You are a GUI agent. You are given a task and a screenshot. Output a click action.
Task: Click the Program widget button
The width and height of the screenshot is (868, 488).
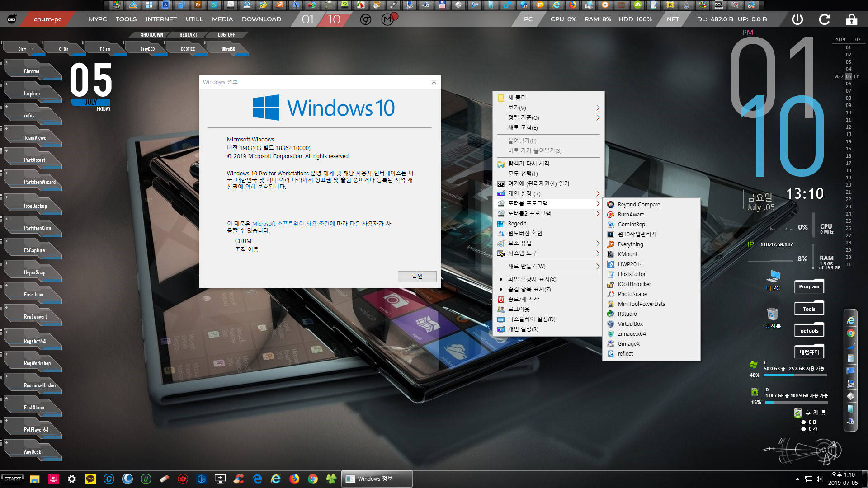point(809,286)
